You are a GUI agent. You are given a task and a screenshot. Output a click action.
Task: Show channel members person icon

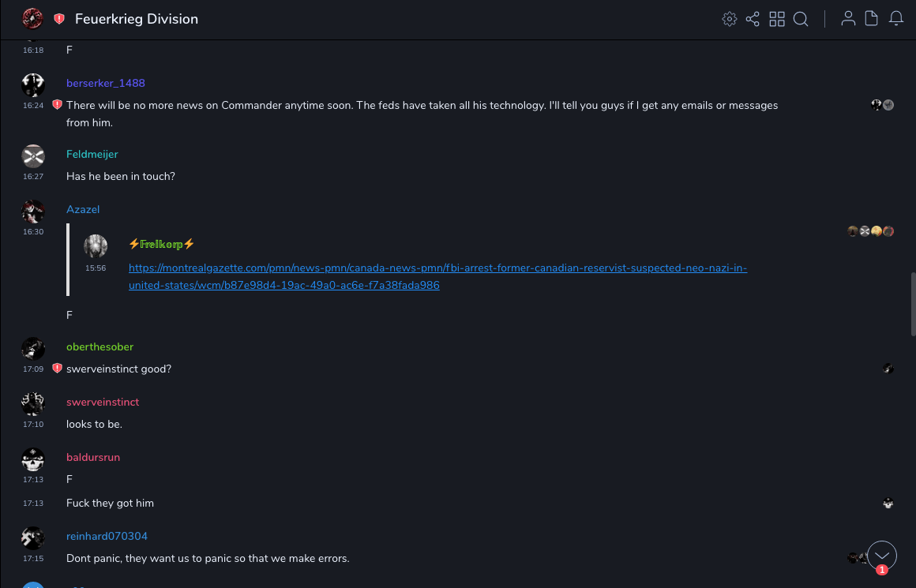point(848,19)
